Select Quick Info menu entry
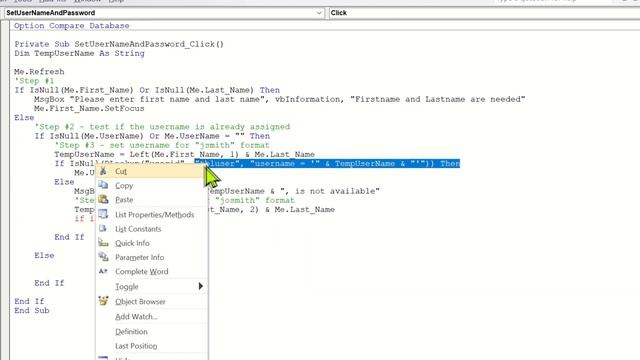This screenshot has width=640, height=360. coord(151,243)
